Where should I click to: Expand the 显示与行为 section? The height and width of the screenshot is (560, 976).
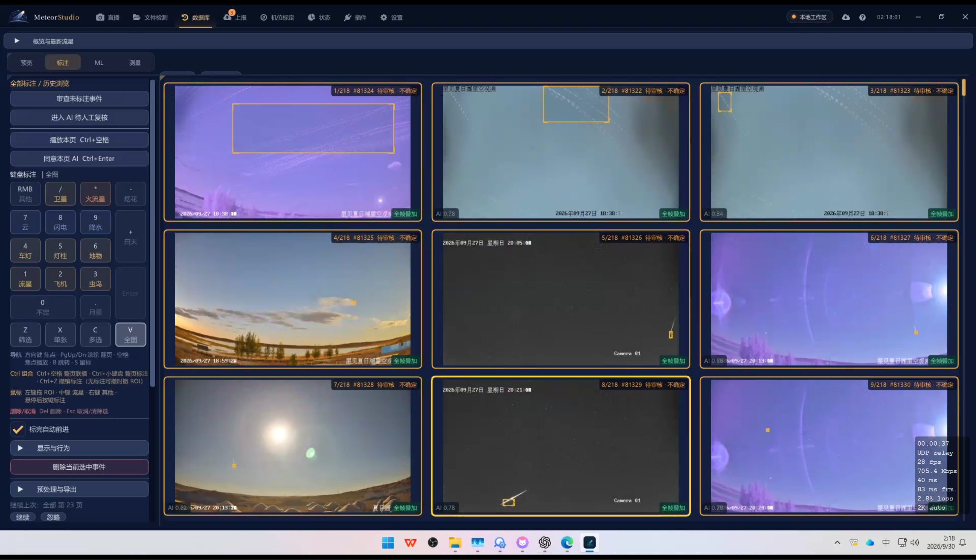coord(79,448)
